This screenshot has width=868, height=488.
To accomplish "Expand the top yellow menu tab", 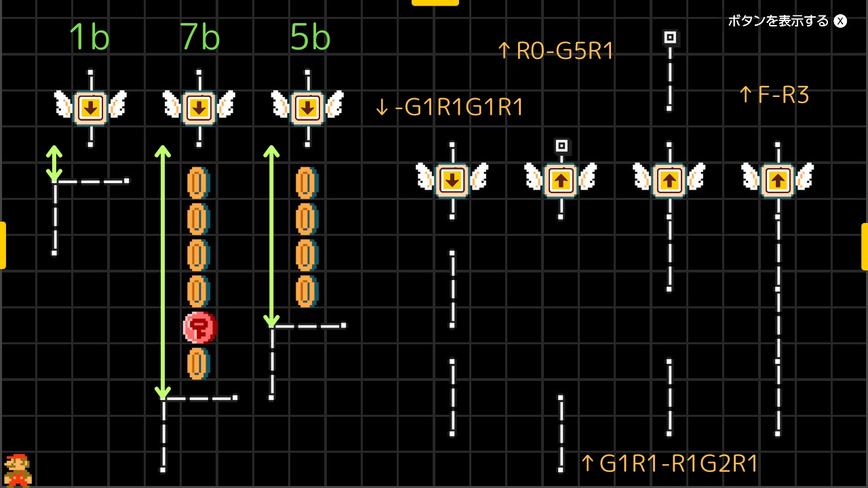I will point(435,3).
